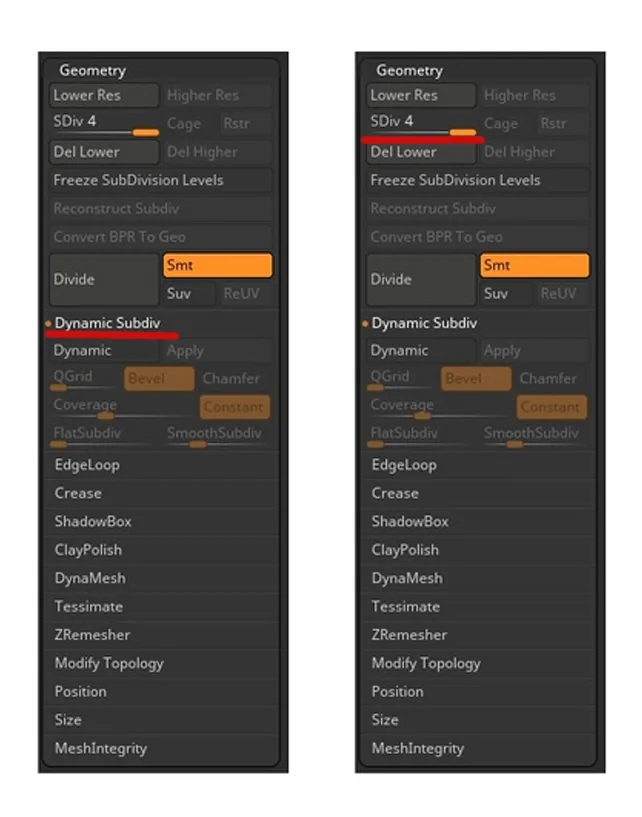Screen dimensions: 642x817
Task: Click Higher Res in left panel
Action: tap(217, 95)
